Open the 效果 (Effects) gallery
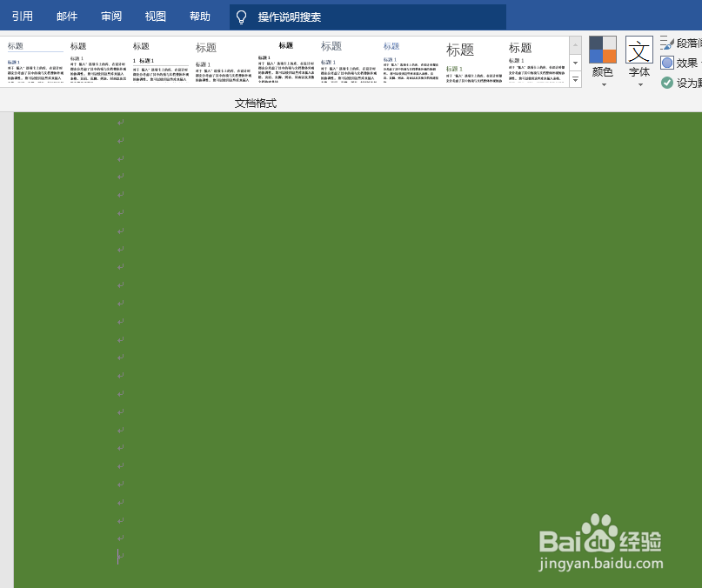The image size is (702, 588). coord(681,63)
